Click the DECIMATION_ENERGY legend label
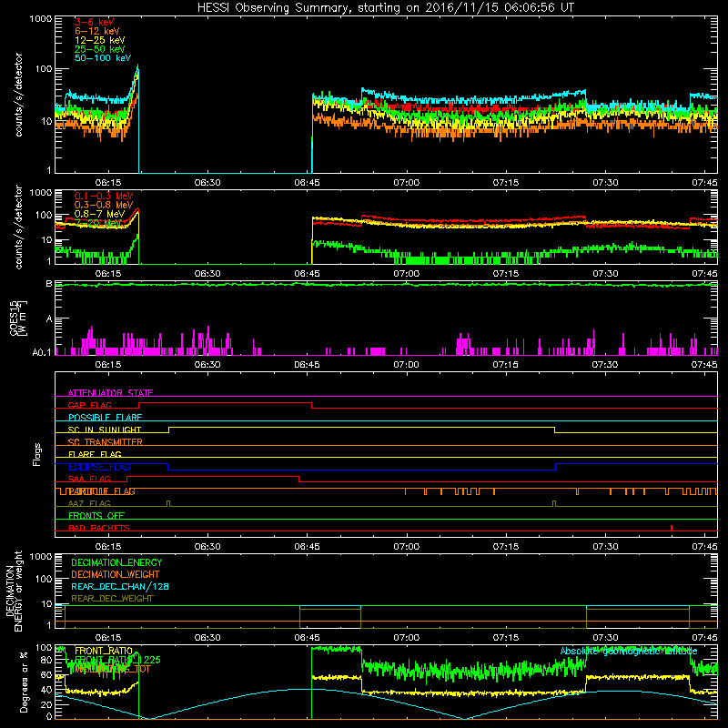Viewport: 728px width, 728px height. tap(116, 562)
